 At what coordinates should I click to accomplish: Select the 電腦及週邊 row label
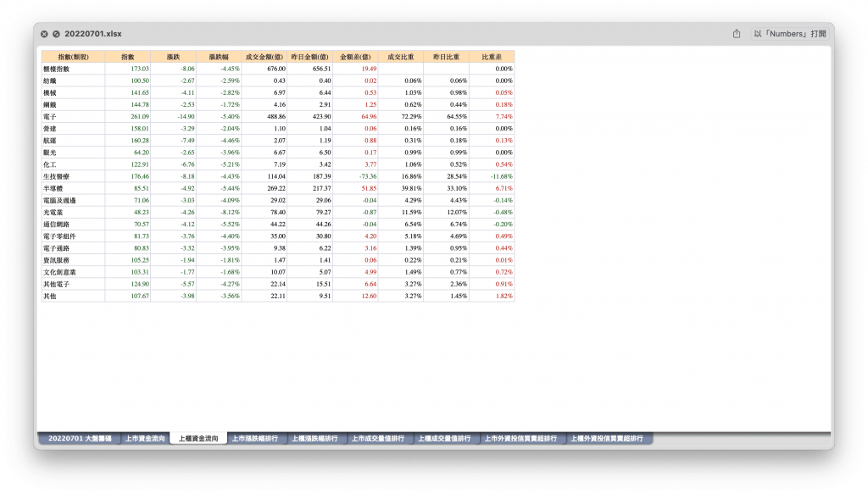coord(60,200)
